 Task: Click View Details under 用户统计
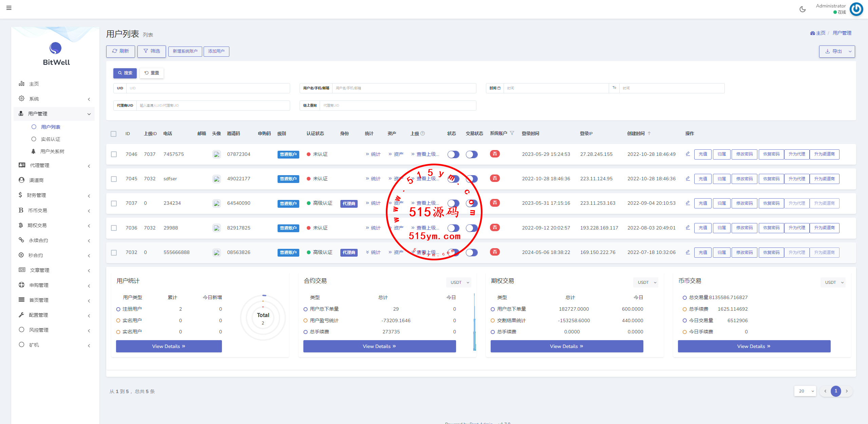(169, 346)
